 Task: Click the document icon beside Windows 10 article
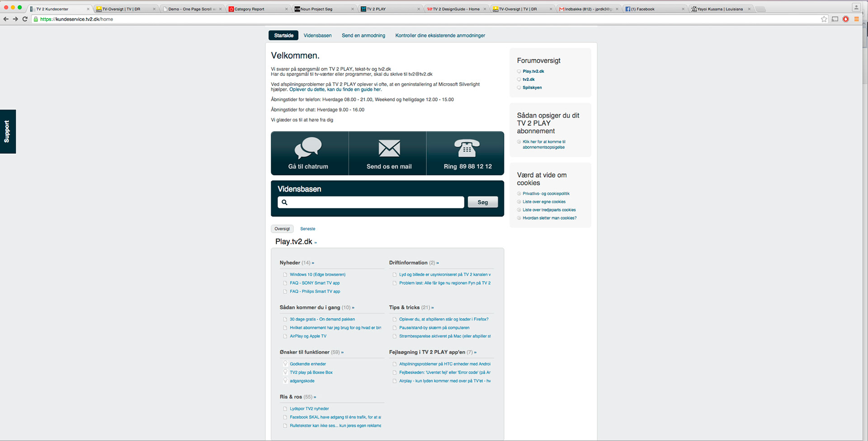point(285,275)
